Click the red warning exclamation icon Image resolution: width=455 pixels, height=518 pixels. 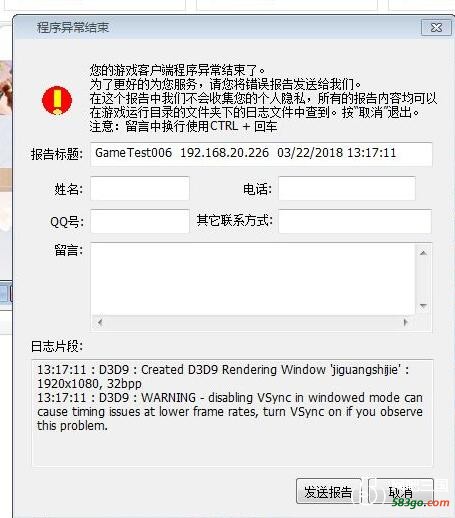pyautogui.click(x=57, y=100)
